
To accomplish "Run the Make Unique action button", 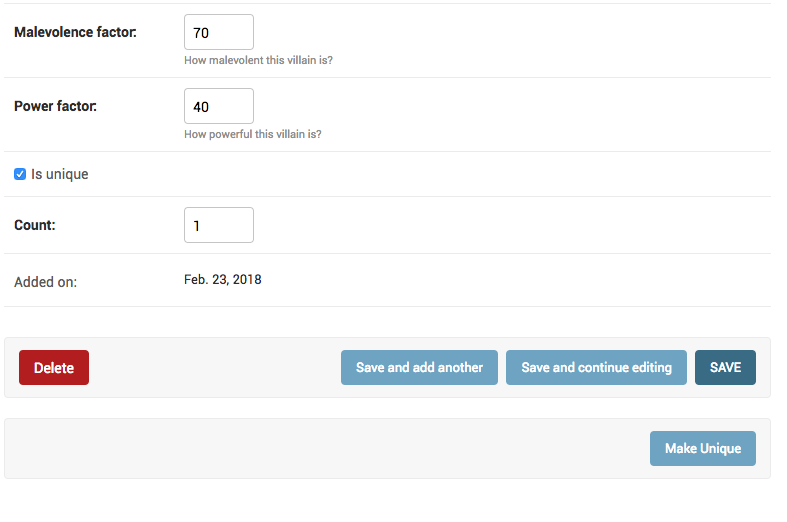I will (x=703, y=448).
